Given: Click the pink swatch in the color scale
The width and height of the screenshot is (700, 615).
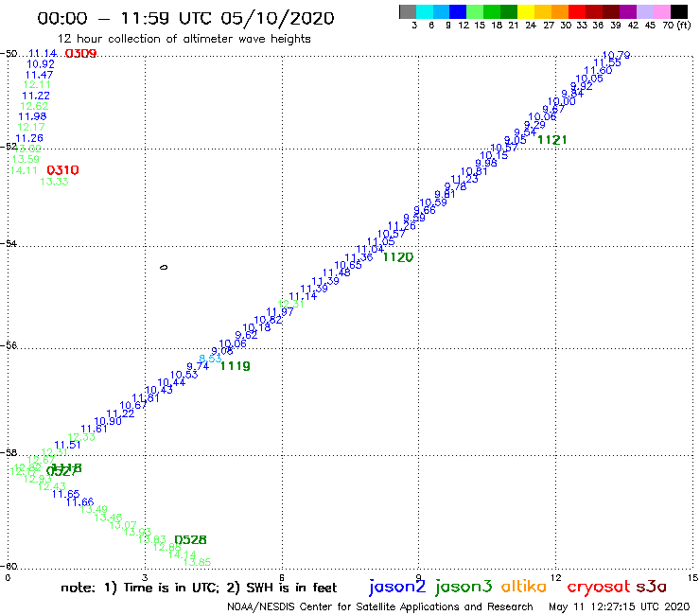Looking at the screenshot, I should pyautogui.click(x=661, y=11).
